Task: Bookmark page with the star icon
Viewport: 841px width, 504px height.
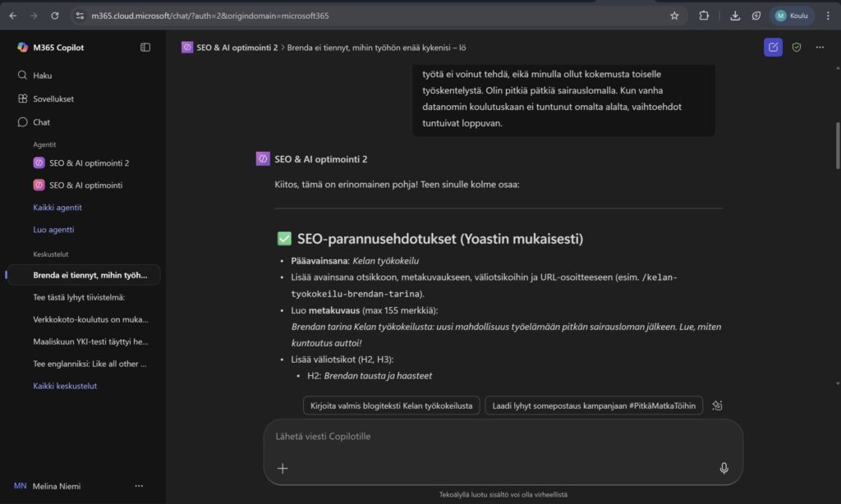Action: [674, 16]
